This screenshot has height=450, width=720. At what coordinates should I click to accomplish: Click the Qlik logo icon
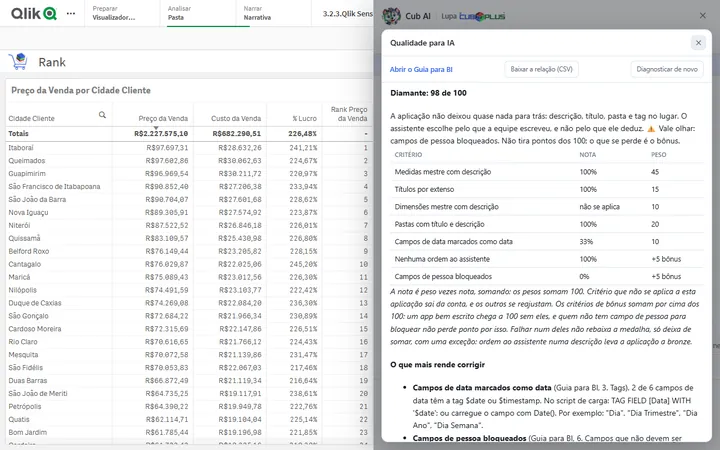(x=34, y=13)
